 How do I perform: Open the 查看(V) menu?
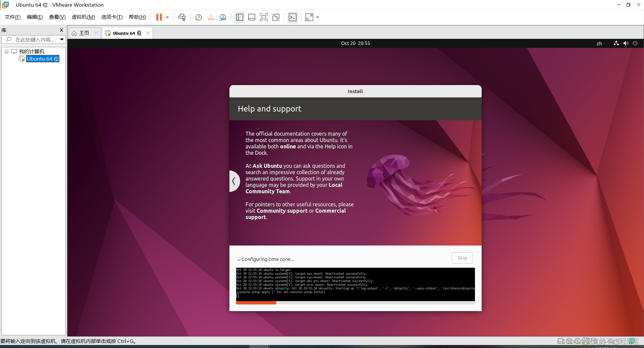pyautogui.click(x=57, y=17)
